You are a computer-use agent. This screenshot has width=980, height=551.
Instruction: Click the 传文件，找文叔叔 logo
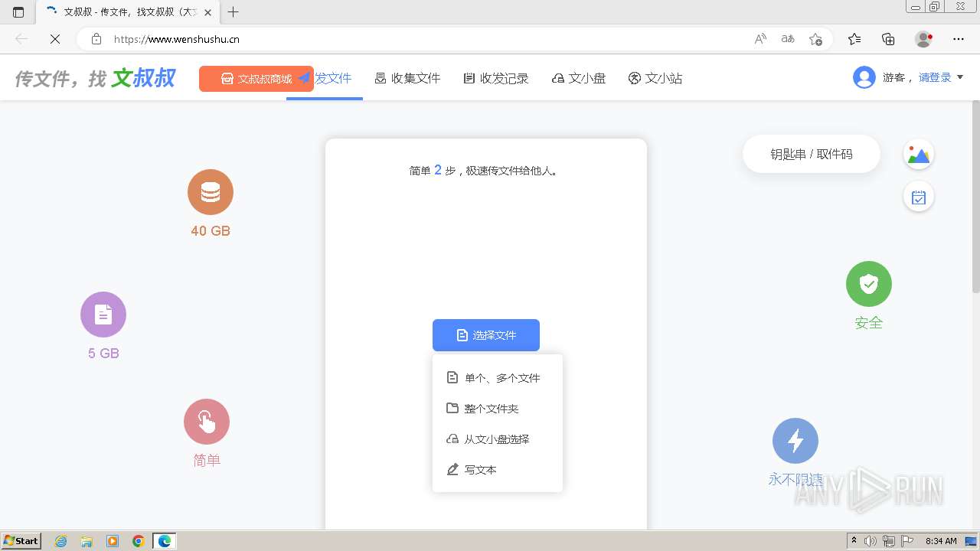[96, 78]
